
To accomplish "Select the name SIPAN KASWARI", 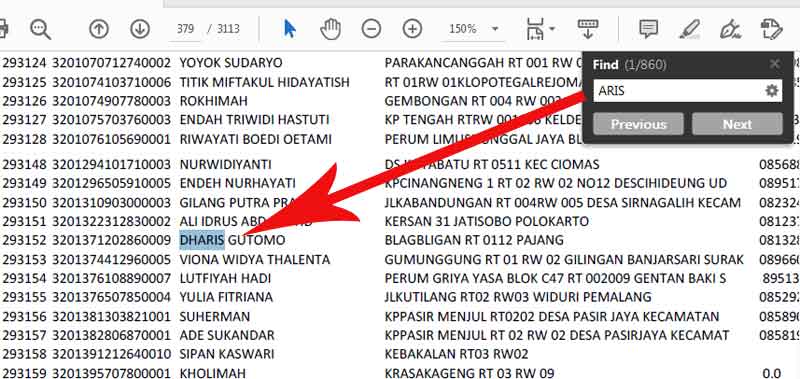I will 227,354.
